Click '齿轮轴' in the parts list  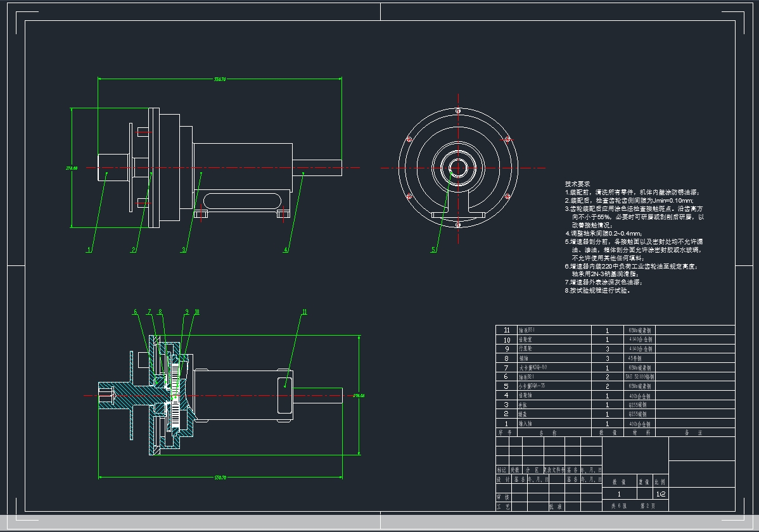[x=525, y=395]
